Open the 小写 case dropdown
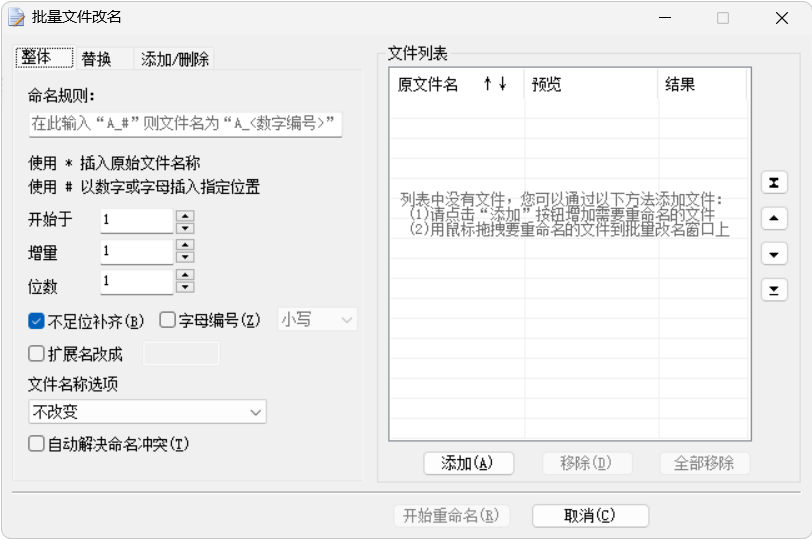Viewport: 812px width, 539px height. [317, 320]
